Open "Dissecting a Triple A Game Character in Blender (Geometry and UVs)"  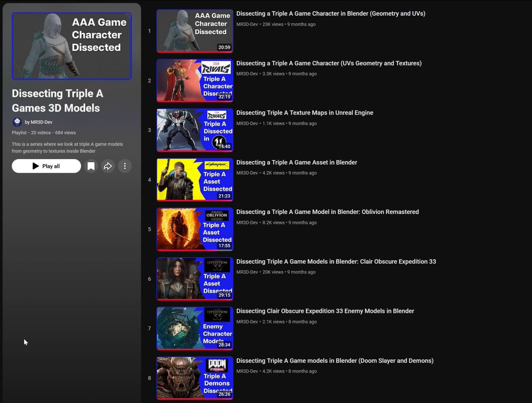(x=331, y=14)
